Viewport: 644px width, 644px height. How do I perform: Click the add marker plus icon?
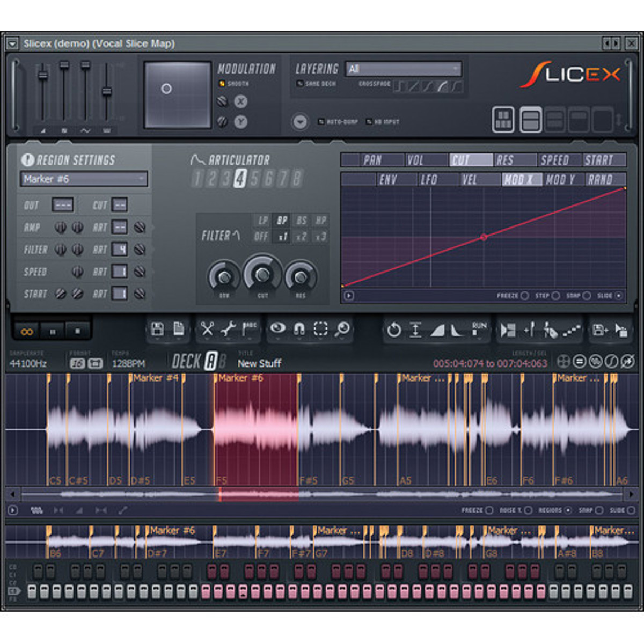[x=529, y=330]
